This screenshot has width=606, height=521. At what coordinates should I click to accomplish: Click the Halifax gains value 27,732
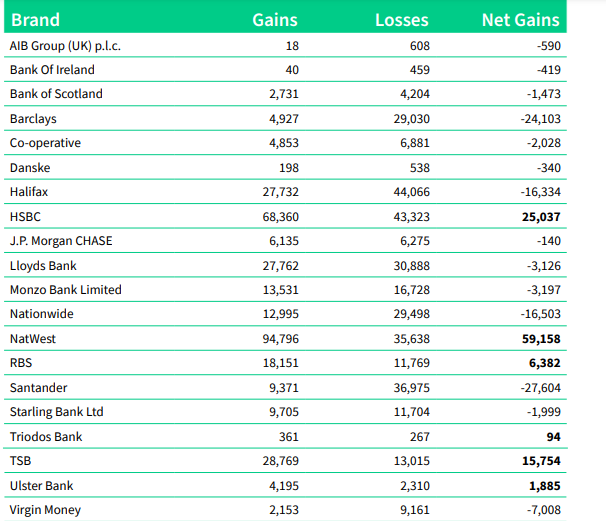tap(277, 192)
